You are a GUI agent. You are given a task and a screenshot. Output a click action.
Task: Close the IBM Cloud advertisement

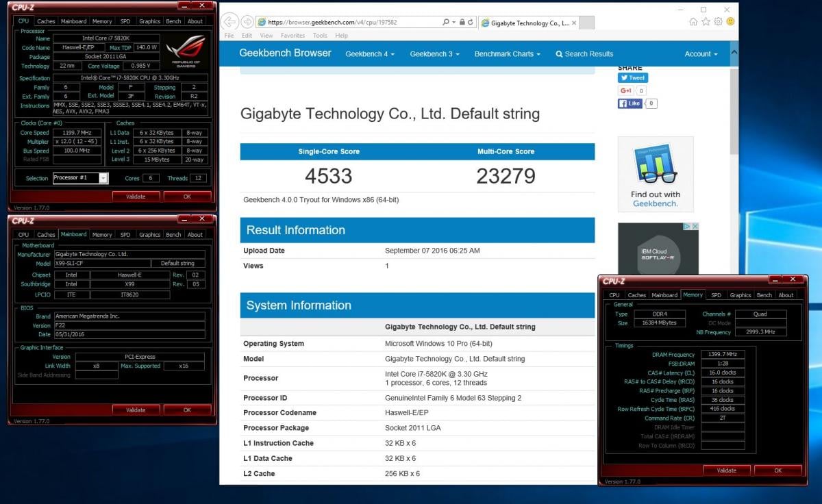coord(694,227)
